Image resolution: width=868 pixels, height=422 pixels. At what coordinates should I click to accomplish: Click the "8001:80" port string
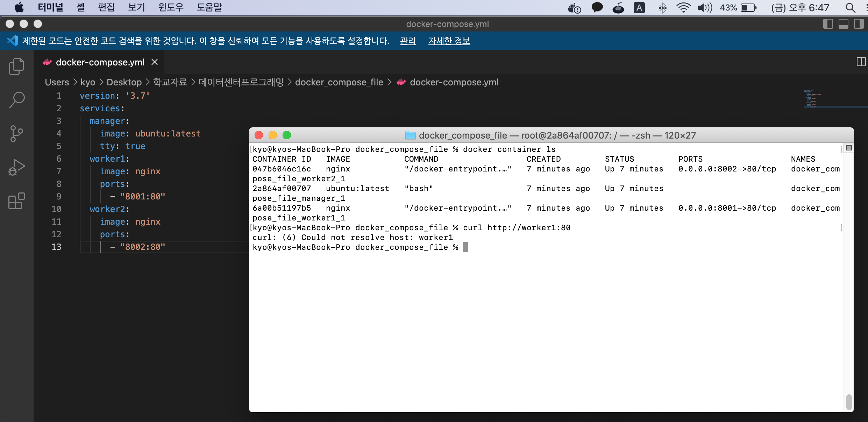(x=142, y=196)
